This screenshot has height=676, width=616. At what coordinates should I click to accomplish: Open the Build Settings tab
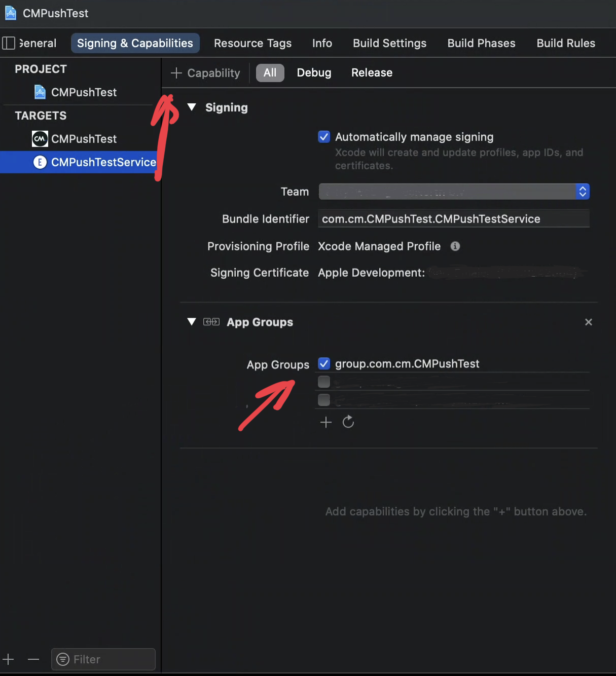[x=389, y=43]
